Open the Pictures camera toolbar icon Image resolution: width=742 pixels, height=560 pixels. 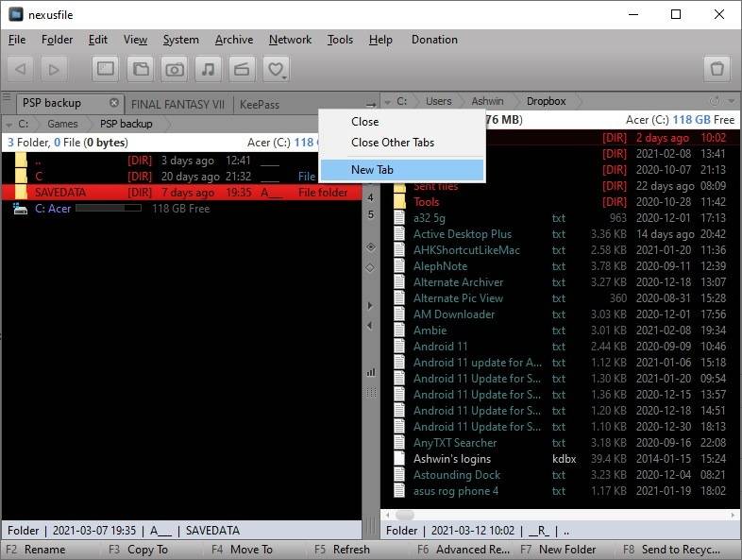point(174,69)
